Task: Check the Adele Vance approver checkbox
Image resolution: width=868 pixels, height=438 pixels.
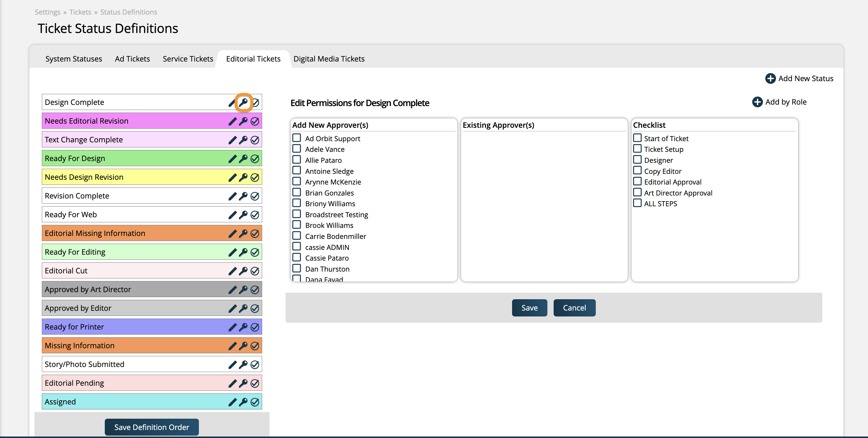Action: pyautogui.click(x=297, y=149)
